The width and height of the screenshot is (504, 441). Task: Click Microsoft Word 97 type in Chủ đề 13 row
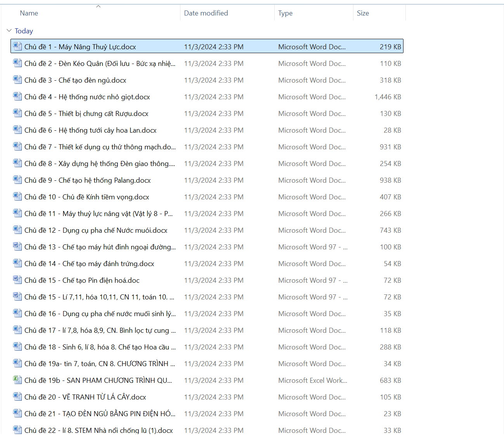coord(313,247)
